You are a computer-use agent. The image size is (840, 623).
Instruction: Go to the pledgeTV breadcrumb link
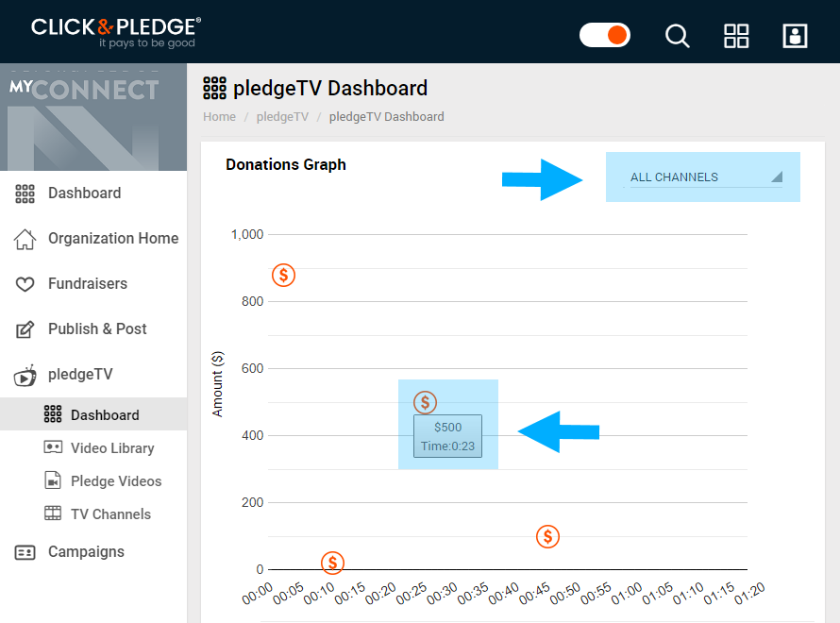(x=282, y=117)
